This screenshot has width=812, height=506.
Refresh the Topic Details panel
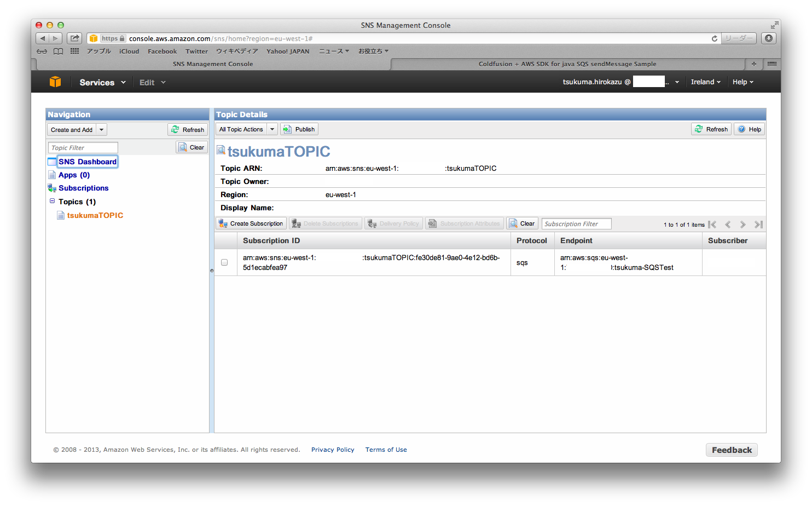point(711,129)
